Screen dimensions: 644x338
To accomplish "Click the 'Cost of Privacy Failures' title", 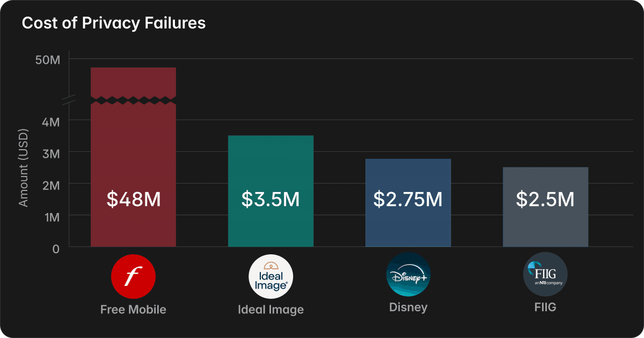I will (x=114, y=24).
